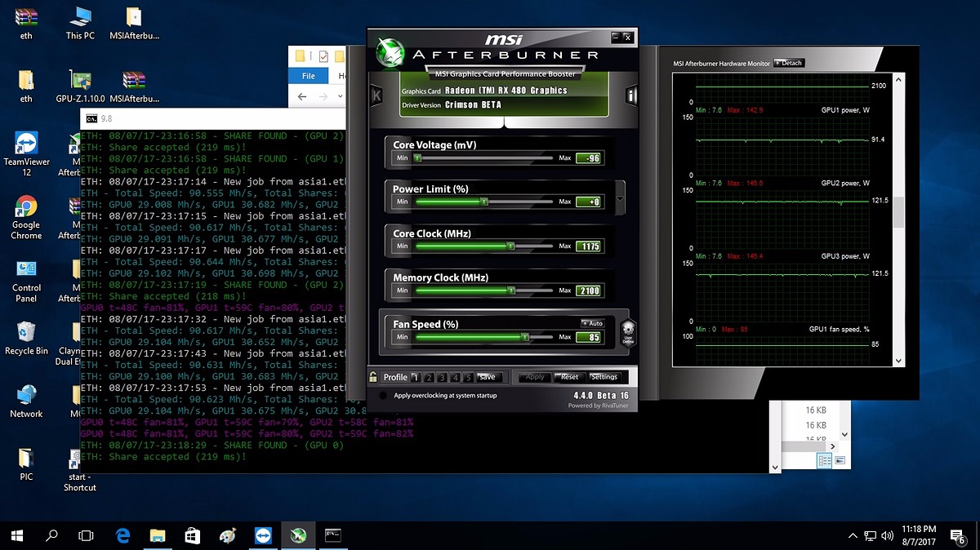Click the Power Limit slider handle

[x=484, y=202]
